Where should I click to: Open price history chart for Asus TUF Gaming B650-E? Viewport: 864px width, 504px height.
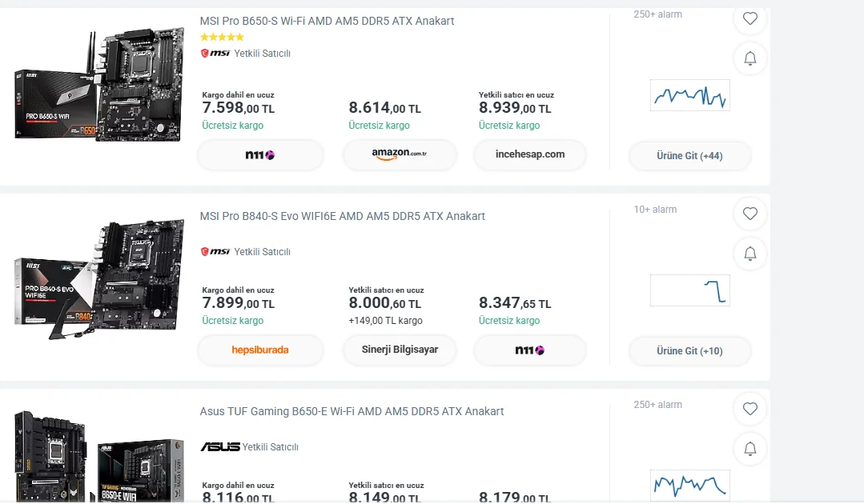pyautogui.click(x=690, y=486)
